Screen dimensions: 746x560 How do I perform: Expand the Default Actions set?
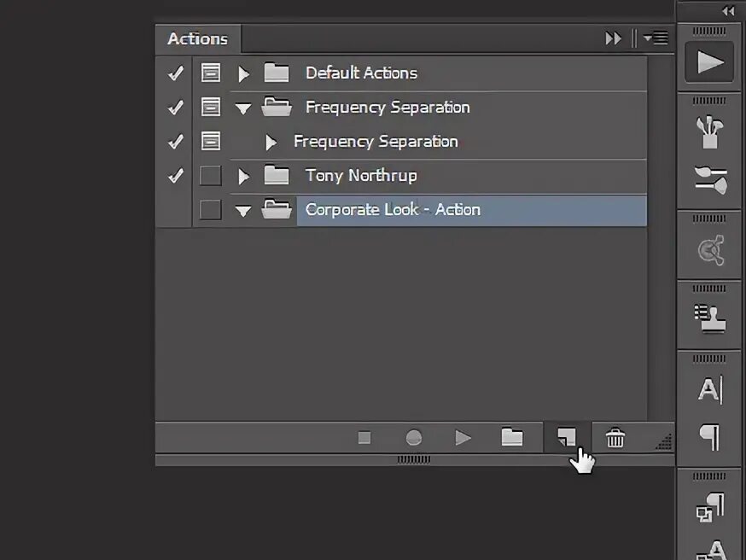243,73
